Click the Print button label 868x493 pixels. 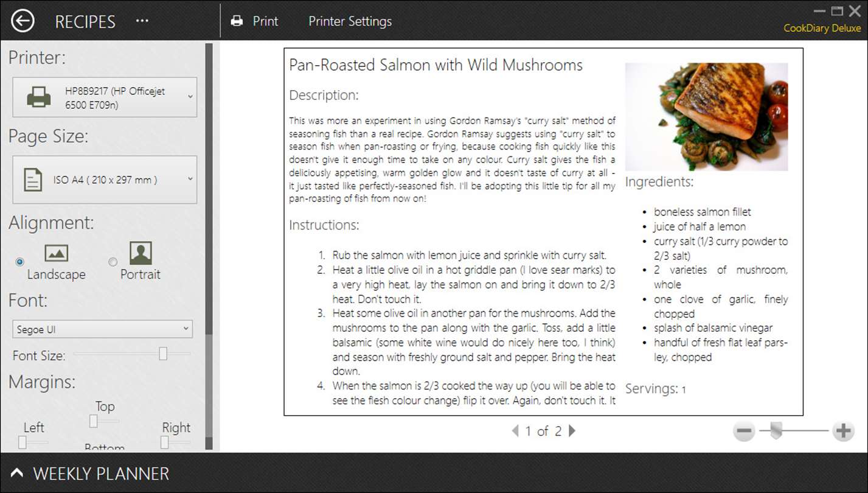[265, 21]
